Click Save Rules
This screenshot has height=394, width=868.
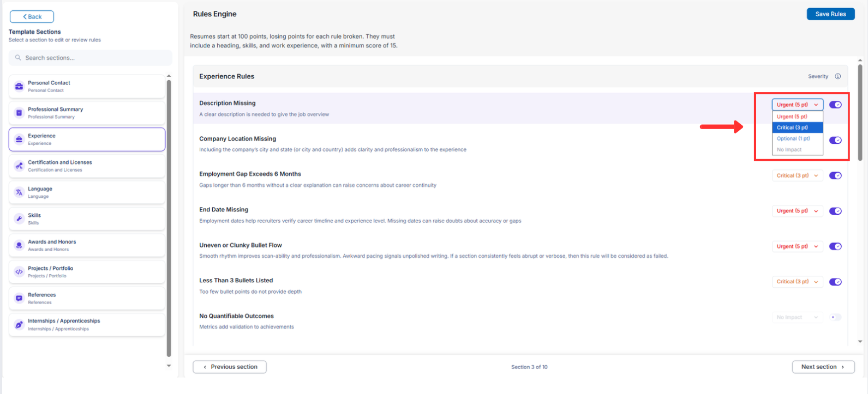coord(830,14)
